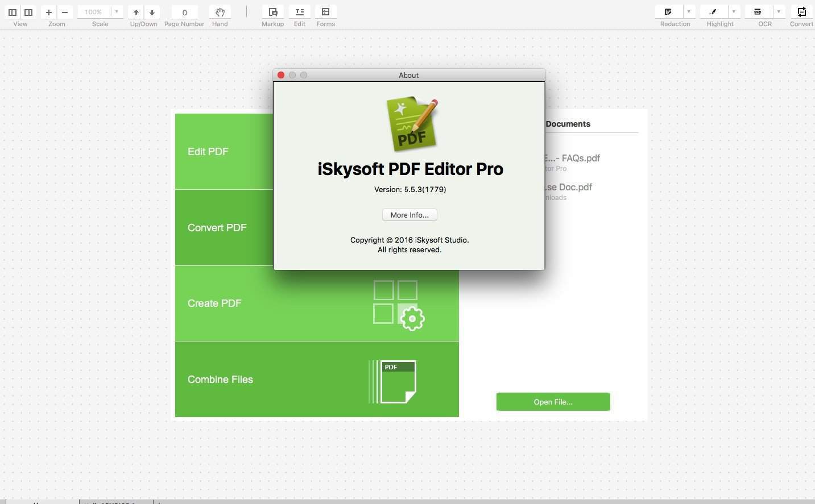Expand the OCR dropdown arrow

779,12
